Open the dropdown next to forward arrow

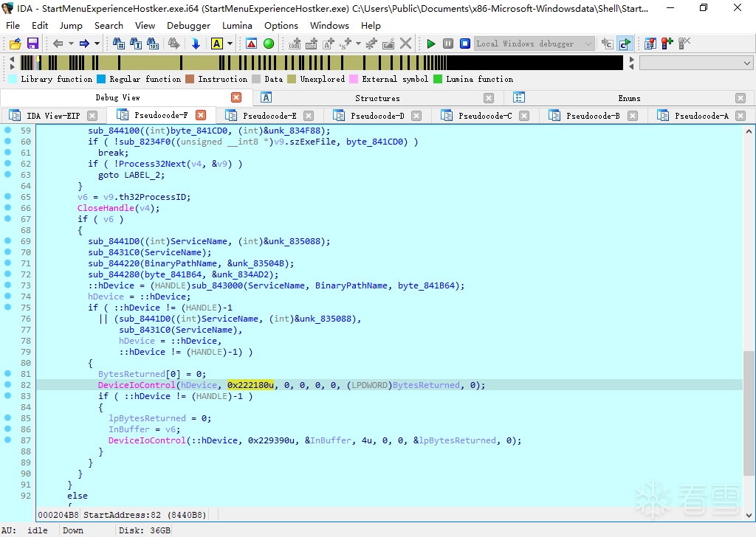coord(98,44)
